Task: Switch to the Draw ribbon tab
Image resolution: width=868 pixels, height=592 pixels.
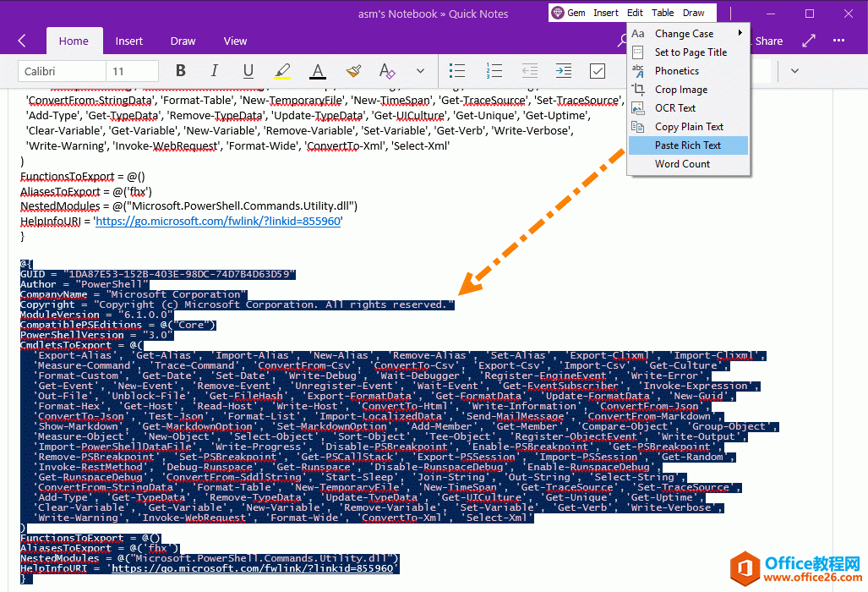Action: (183, 41)
